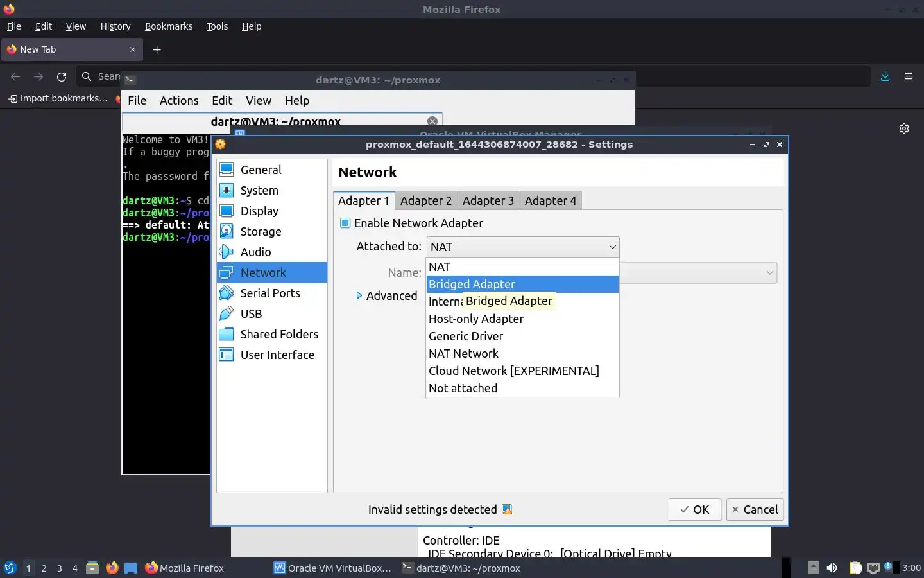Image resolution: width=924 pixels, height=578 pixels.
Task: Switch to dartz@VM3 terminal taskbar entry
Action: [461, 568]
